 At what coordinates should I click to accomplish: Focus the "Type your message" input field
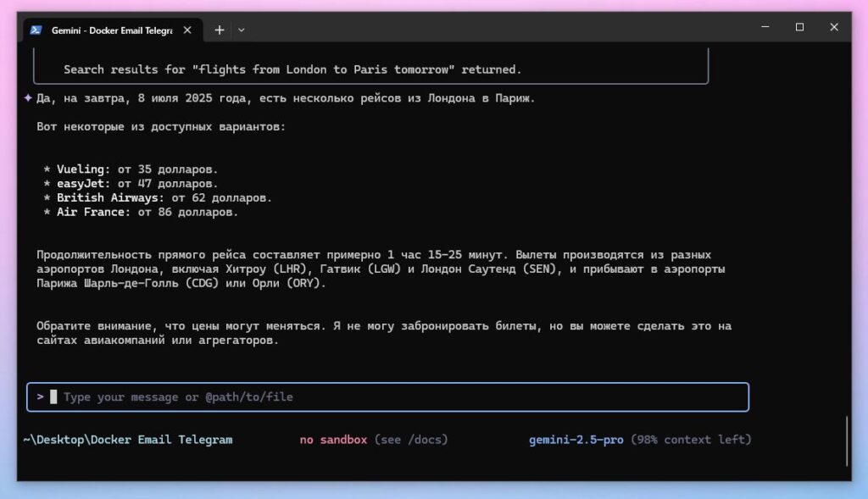[339, 396]
